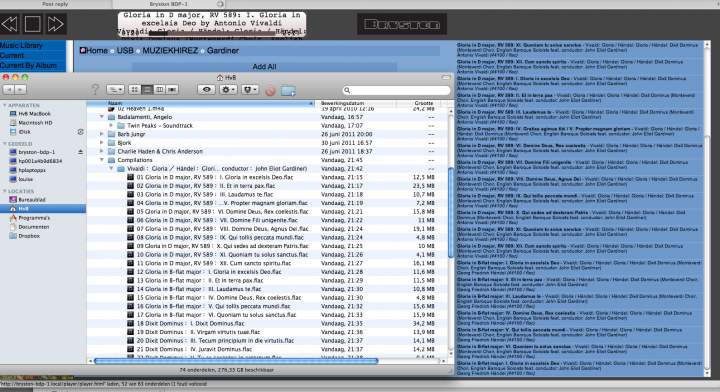Viewport: 720px width, 392px height.
Task: Click the Bryston logo
Action: coord(402,24)
